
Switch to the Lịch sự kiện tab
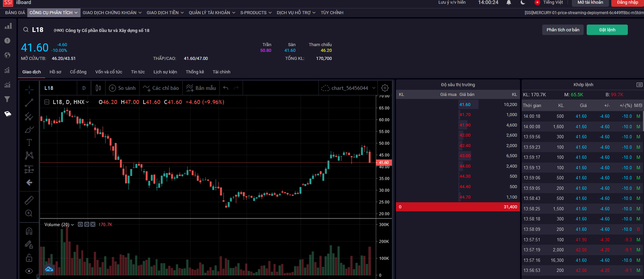coord(165,72)
